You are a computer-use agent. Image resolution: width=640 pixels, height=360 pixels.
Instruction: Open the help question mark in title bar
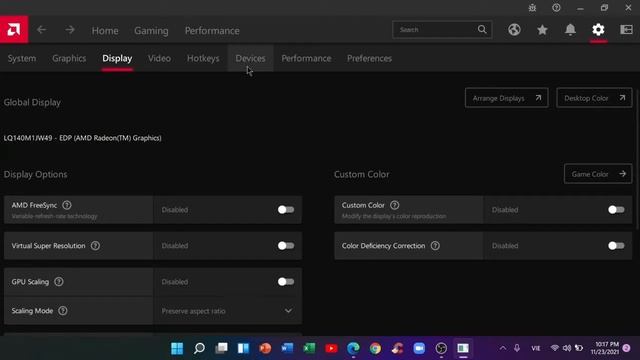[x=556, y=8]
